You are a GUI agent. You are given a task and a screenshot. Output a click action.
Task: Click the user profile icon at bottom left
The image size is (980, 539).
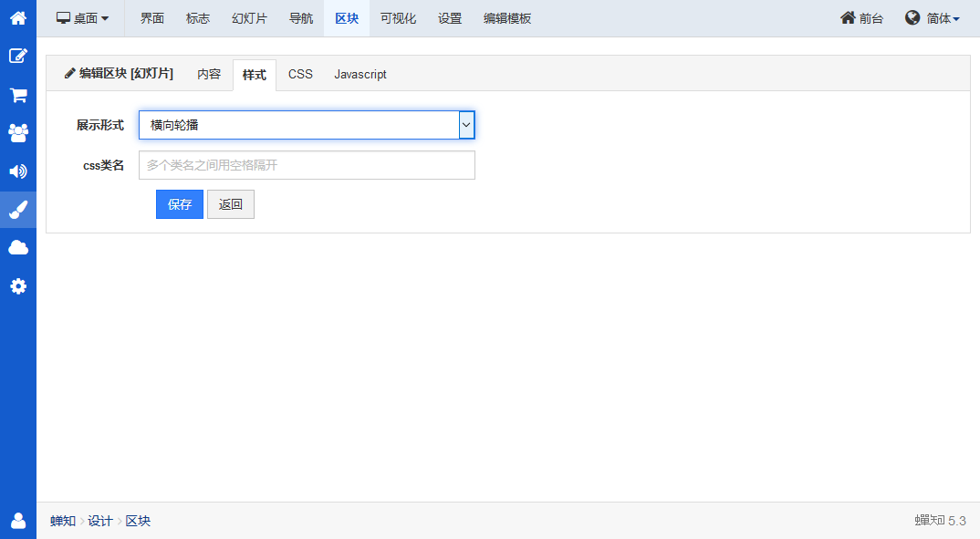tap(17, 521)
